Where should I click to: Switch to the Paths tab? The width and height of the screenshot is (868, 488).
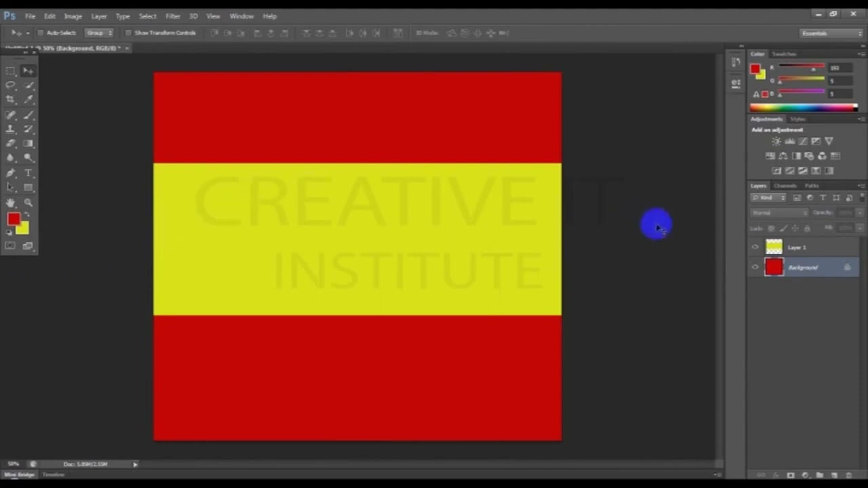click(x=812, y=186)
